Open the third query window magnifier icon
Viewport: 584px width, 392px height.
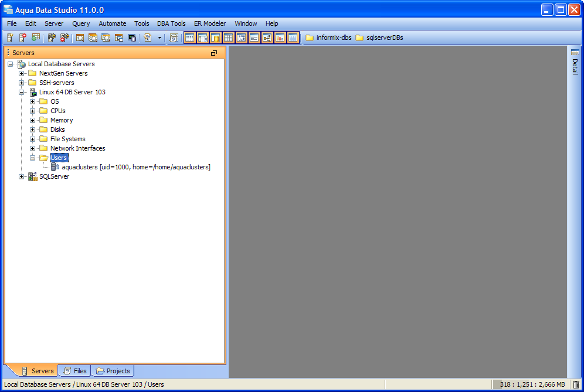click(106, 38)
